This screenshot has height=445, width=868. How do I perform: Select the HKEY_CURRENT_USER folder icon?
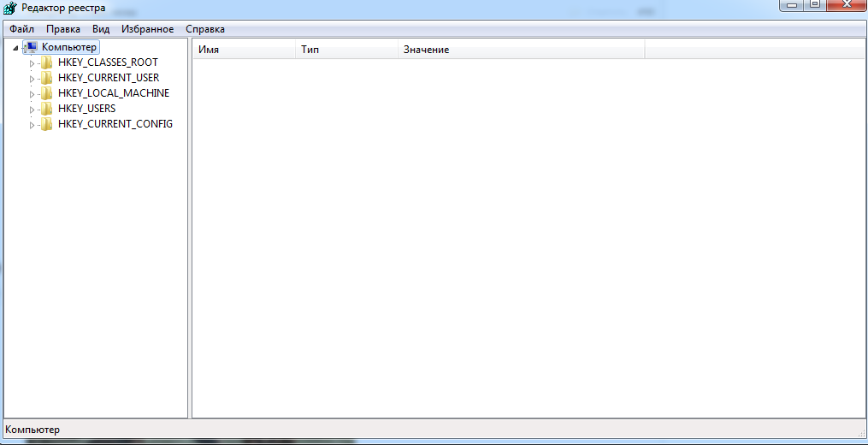pos(47,78)
